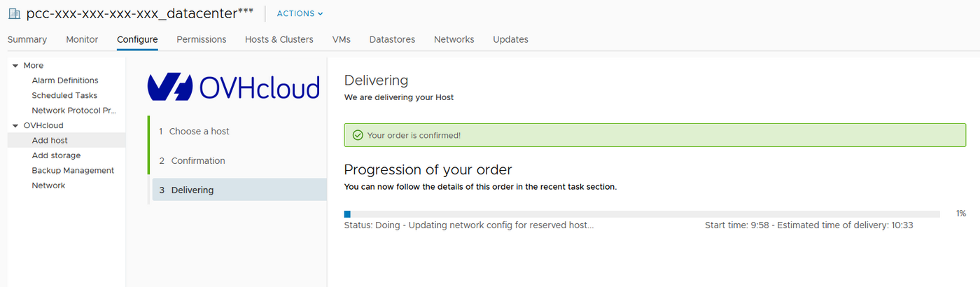Switch to the Summary tab
Screen dimensions: 980x287
click(27, 39)
